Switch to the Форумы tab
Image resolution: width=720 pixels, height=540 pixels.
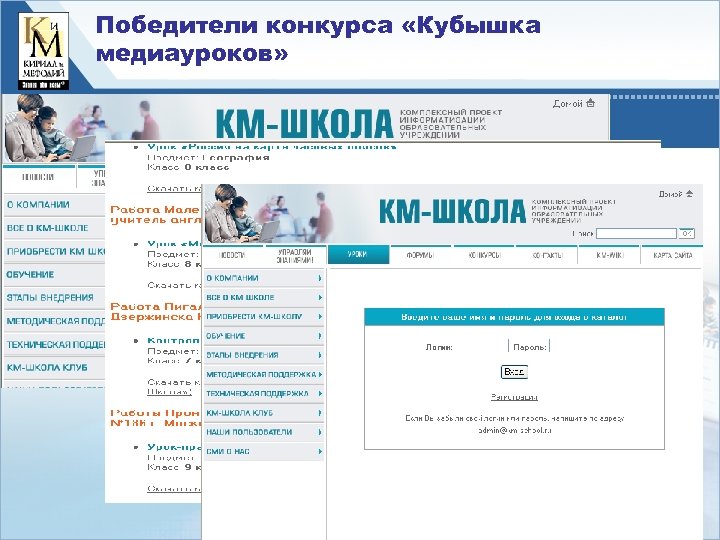click(420, 255)
